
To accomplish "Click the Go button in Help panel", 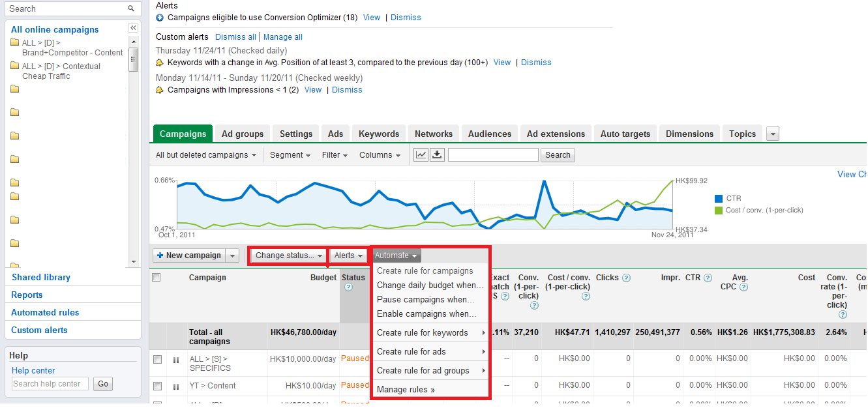I will pyautogui.click(x=103, y=384).
